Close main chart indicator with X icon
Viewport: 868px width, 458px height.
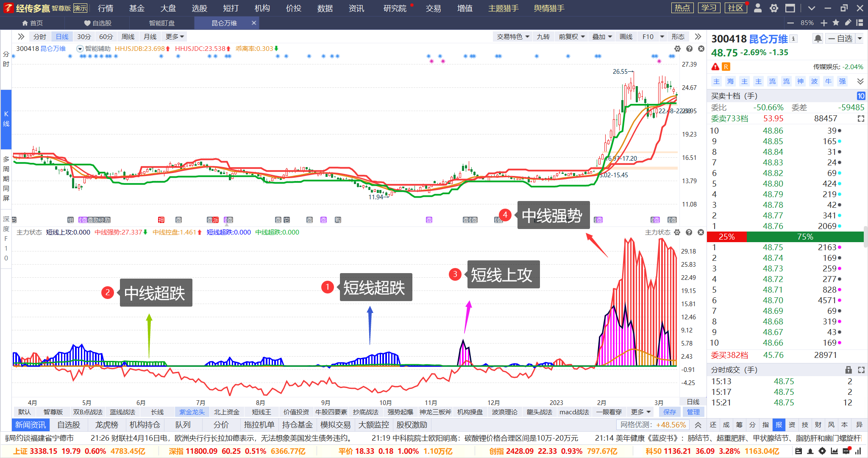coord(701,49)
